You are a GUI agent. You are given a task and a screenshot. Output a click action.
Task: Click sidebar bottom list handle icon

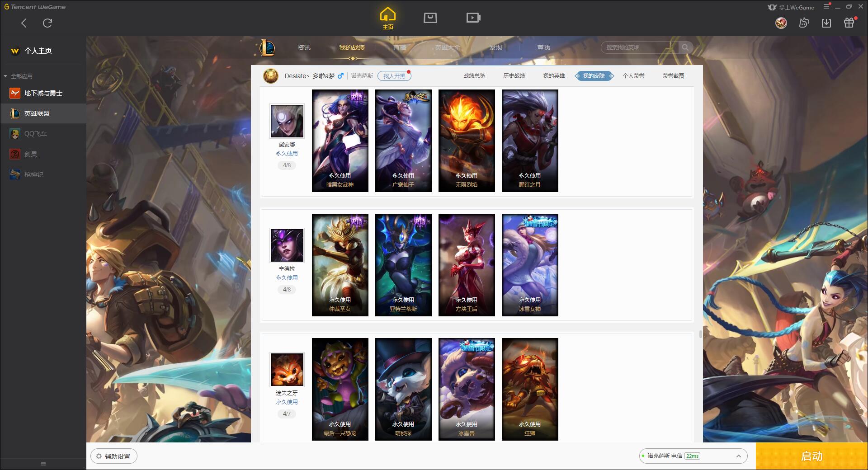(43, 464)
